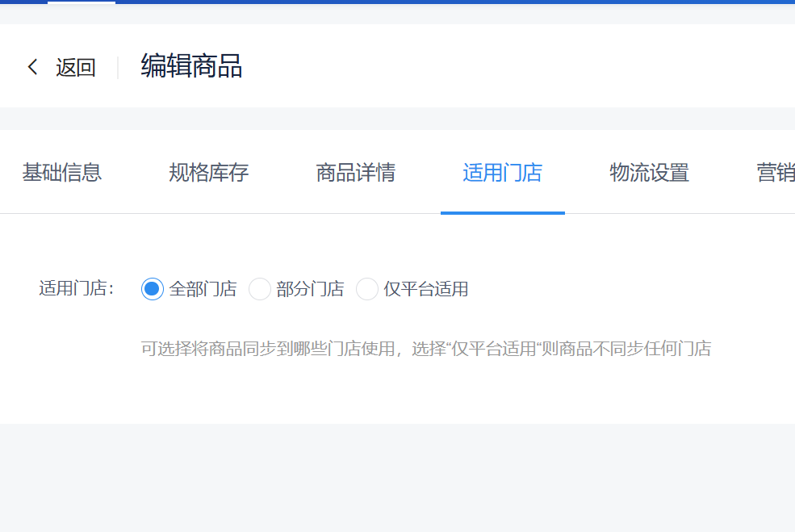This screenshot has height=532, width=795.
Task: Open the 基础信息 tab
Action: pyautogui.click(x=62, y=173)
